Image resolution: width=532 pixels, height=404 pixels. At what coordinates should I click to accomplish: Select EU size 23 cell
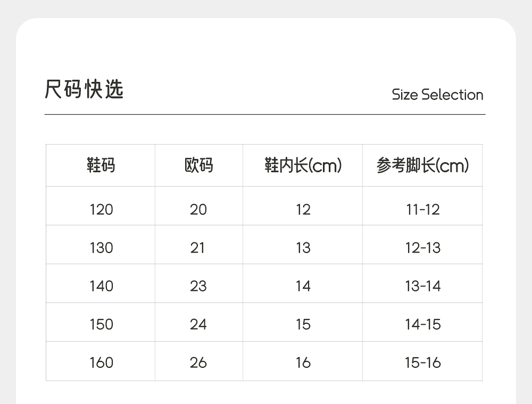point(198,286)
